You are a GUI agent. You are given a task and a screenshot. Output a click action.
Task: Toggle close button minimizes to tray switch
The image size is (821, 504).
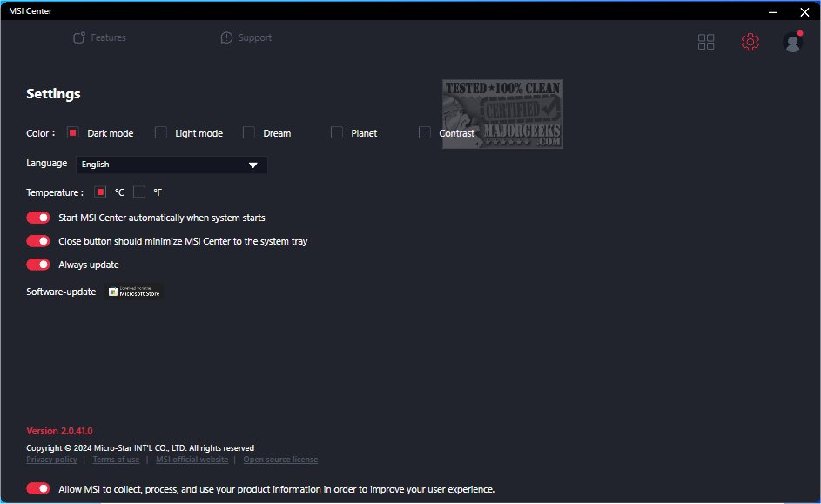pos(38,241)
